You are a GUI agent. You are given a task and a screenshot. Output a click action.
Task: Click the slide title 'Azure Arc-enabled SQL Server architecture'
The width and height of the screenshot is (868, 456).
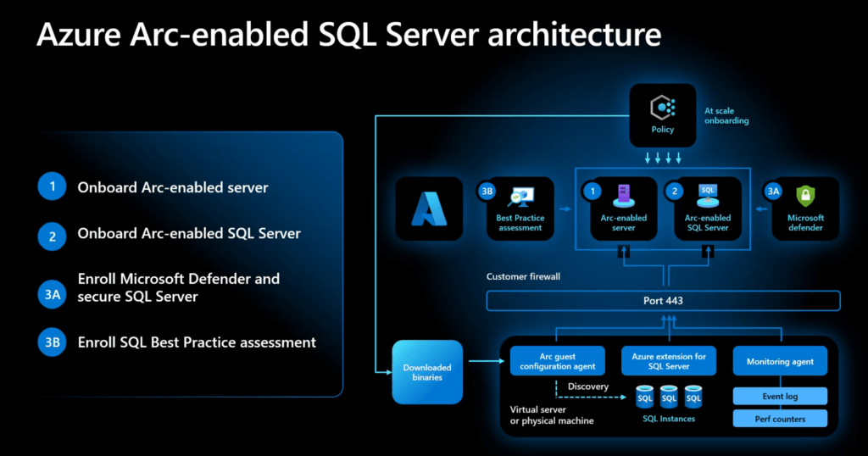[x=348, y=34]
